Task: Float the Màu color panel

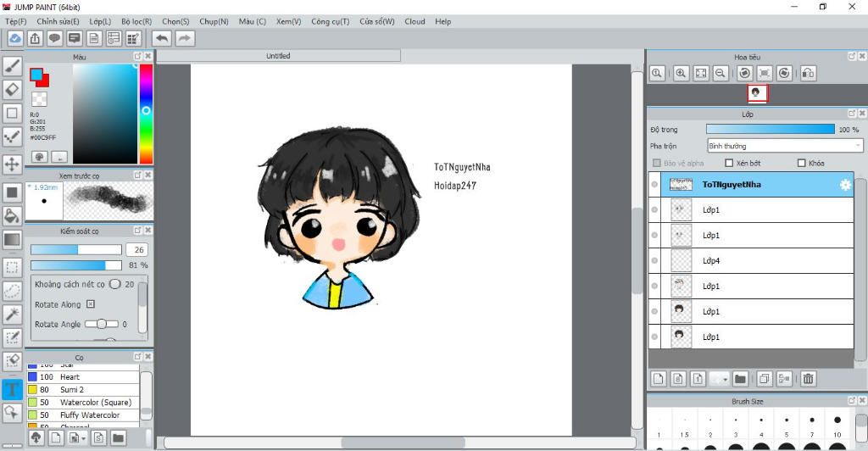Action: (x=137, y=57)
